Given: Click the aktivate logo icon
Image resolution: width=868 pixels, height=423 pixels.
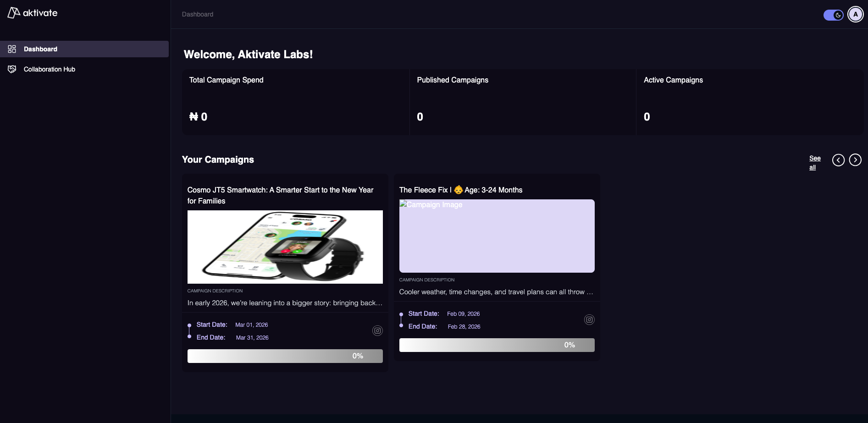Looking at the screenshot, I should coord(12,13).
